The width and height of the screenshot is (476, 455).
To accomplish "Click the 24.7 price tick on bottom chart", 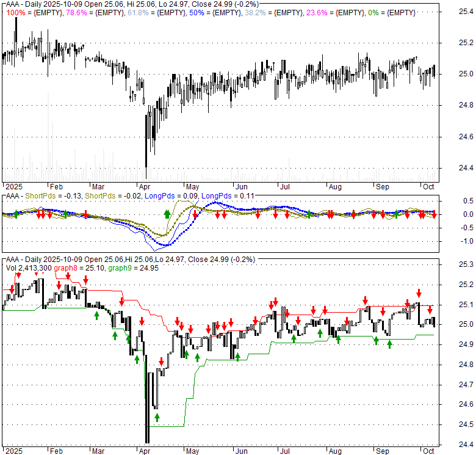I will [x=466, y=385].
